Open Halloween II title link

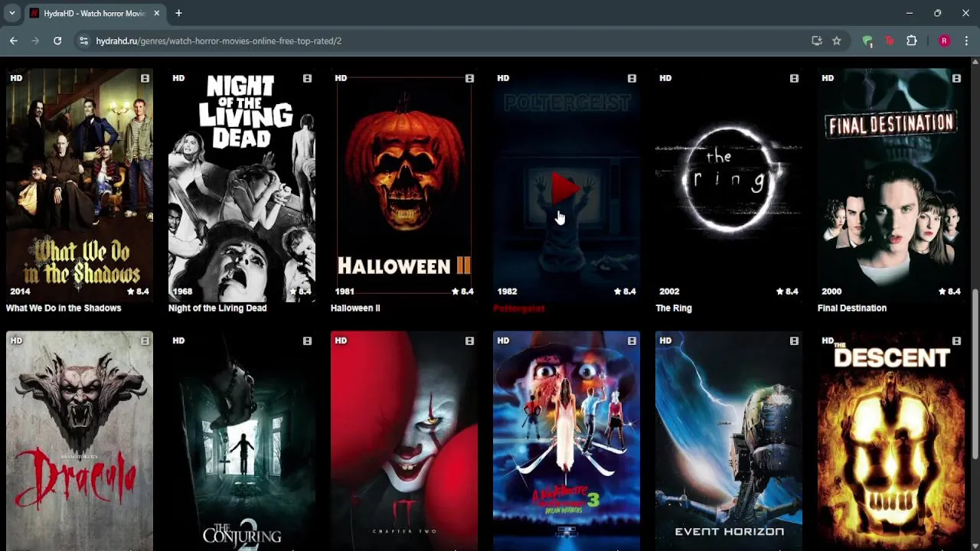pos(355,308)
